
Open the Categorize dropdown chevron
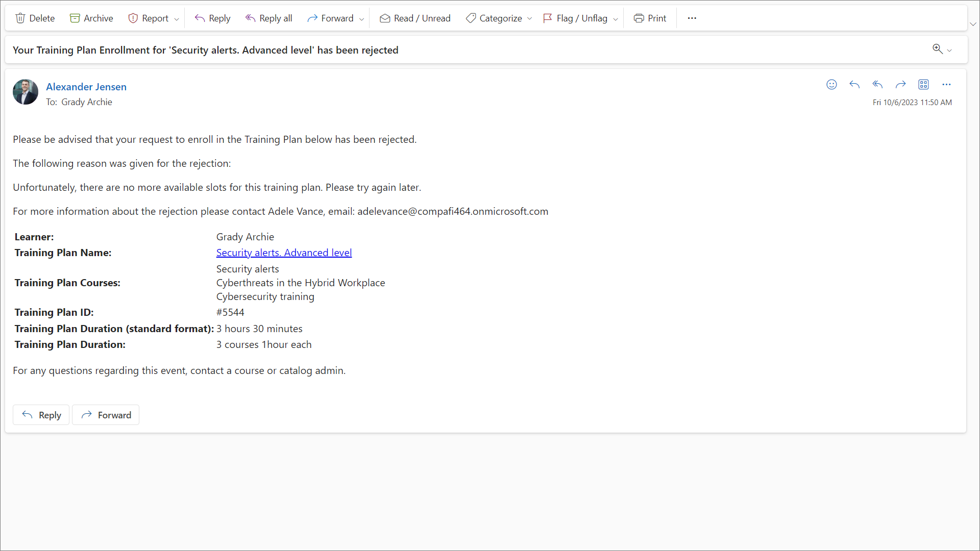(529, 19)
